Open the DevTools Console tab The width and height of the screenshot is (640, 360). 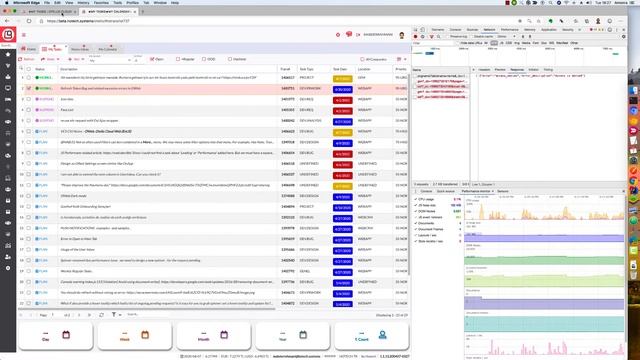(x=455, y=30)
